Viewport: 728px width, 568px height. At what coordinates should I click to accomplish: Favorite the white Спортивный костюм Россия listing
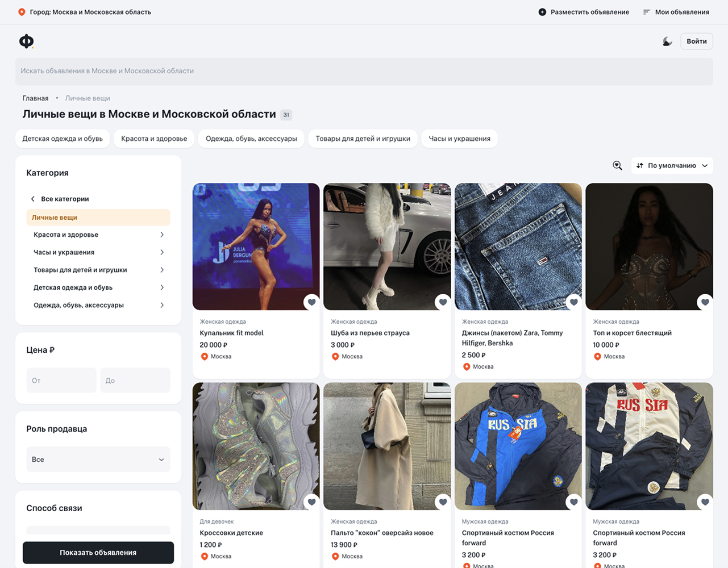click(705, 502)
